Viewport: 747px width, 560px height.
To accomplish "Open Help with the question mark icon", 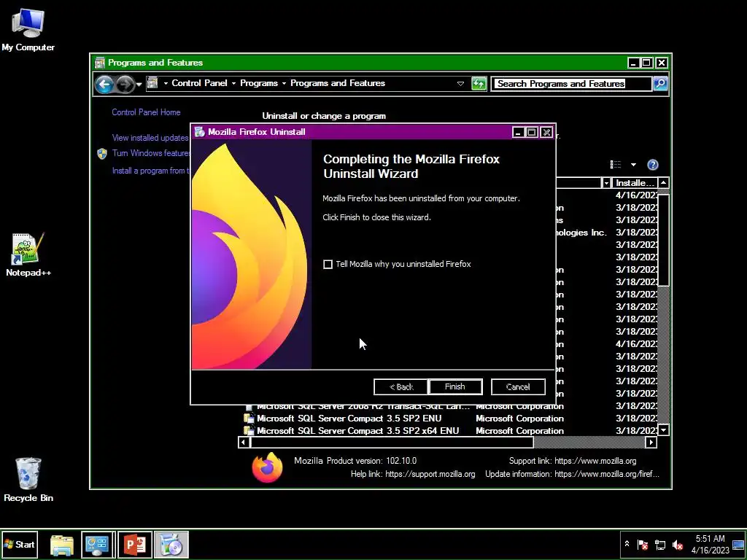I will 653,165.
